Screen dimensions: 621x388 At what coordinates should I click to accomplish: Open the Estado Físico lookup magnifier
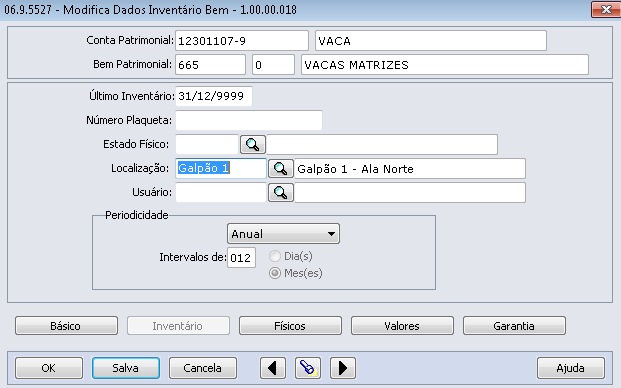coord(253,145)
